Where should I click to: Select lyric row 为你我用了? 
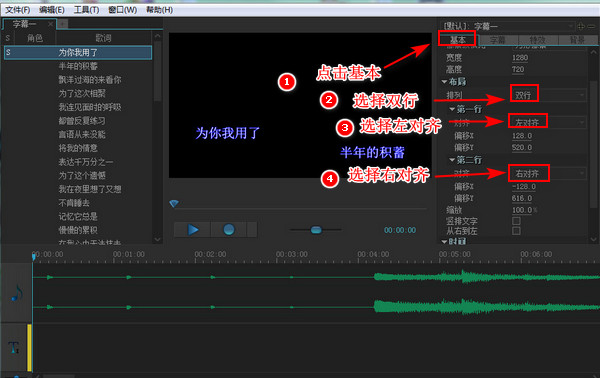pyautogui.click(x=78, y=52)
